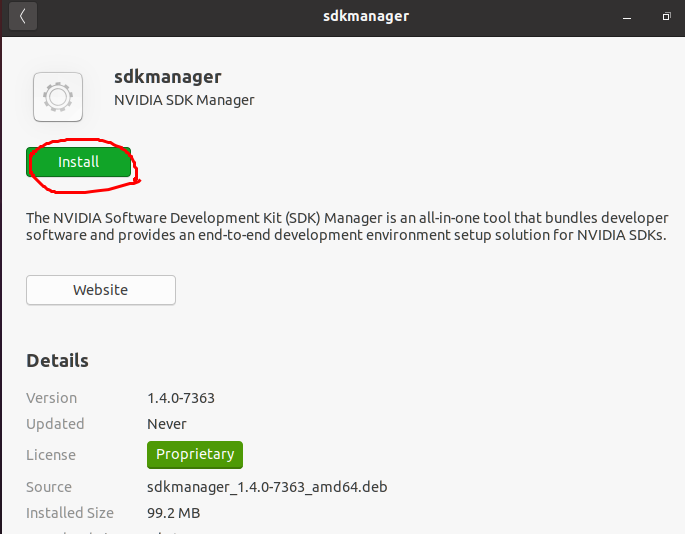
Task: Click the NVIDIA SDK Manager subtitle
Action: tap(184, 100)
